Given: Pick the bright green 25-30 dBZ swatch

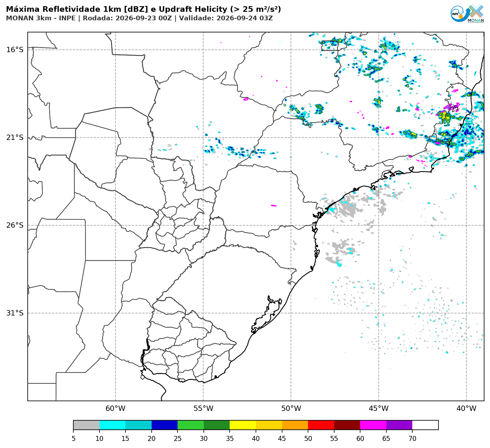Looking at the screenshot, I should point(191,425).
